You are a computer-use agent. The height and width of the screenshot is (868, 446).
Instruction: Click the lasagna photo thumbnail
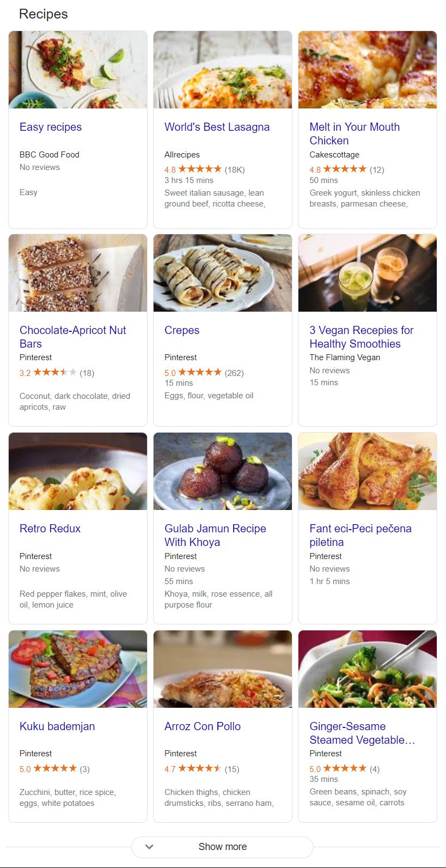point(223,70)
